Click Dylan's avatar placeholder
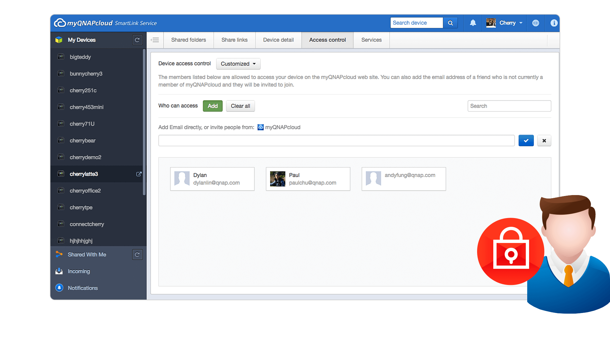Image resolution: width=610 pixels, height=364 pixels. tap(182, 179)
